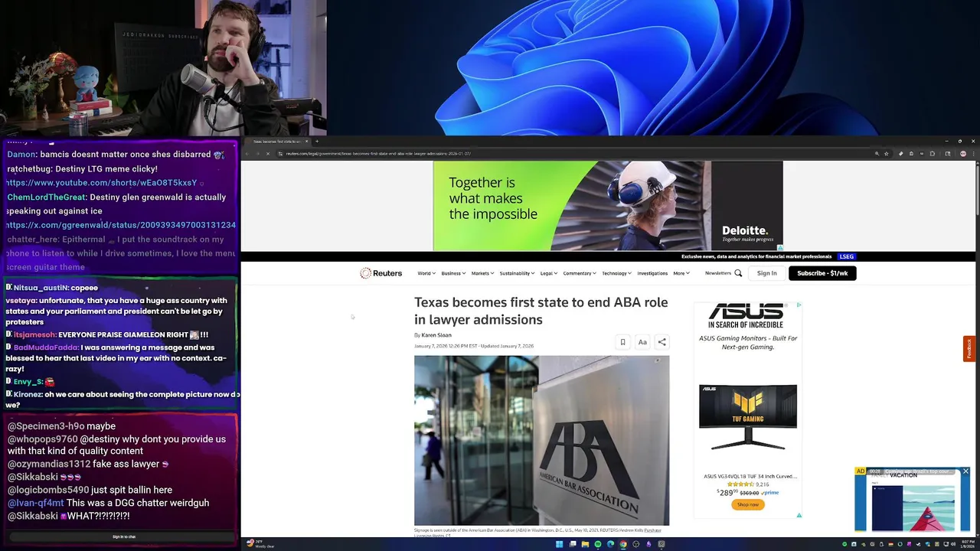Click Subscribe - $1/wk button

point(822,273)
